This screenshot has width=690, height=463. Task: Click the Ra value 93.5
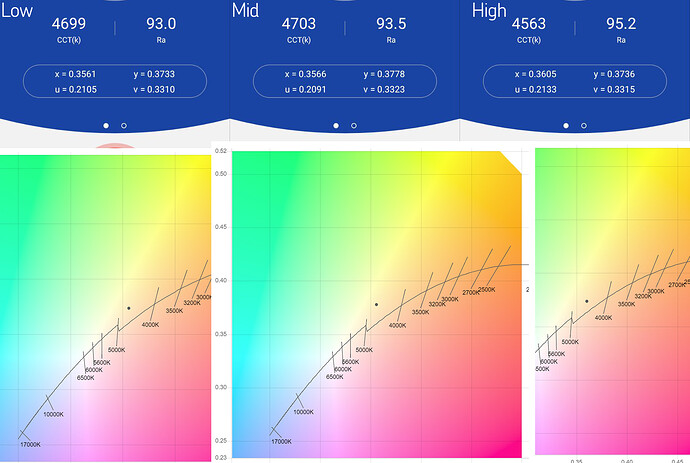391,24
